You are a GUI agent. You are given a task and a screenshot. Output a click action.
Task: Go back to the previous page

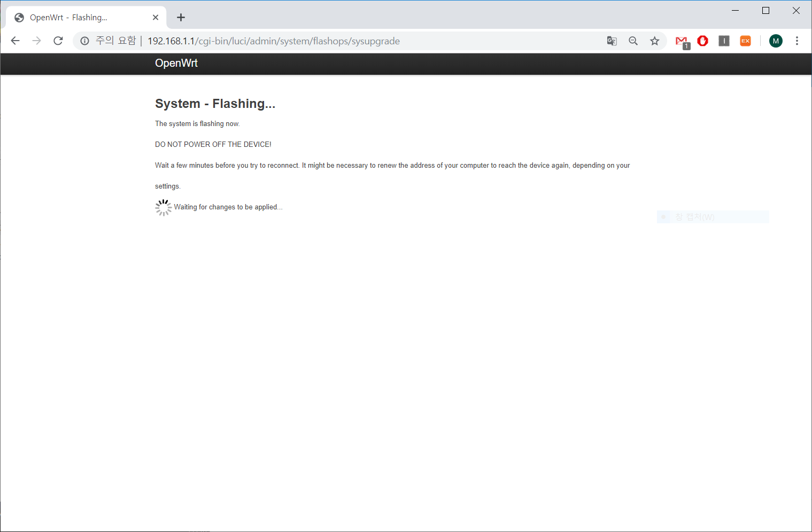coord(16,41)
